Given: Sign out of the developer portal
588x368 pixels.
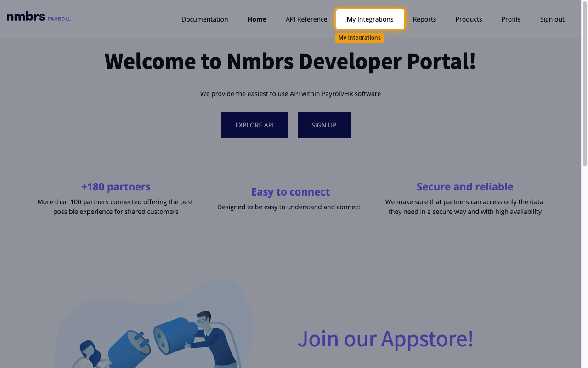Looking at the screenshot, I should (x=552, y=19).
